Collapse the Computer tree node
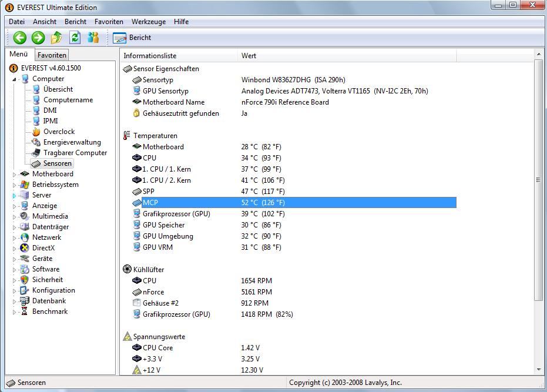547x392 pixels. pyautogui.click(x=14, y=79)
